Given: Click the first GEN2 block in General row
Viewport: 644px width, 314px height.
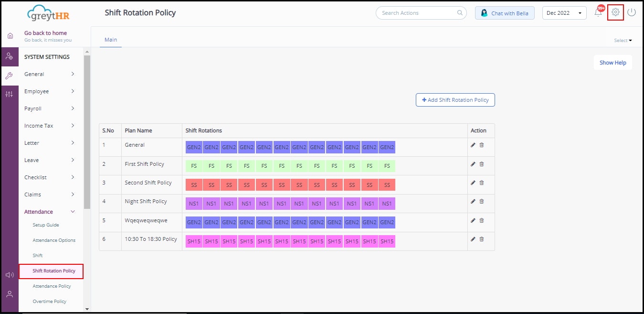Looking at the screenshot, I should pyautogui.click(x=194, y=147).
